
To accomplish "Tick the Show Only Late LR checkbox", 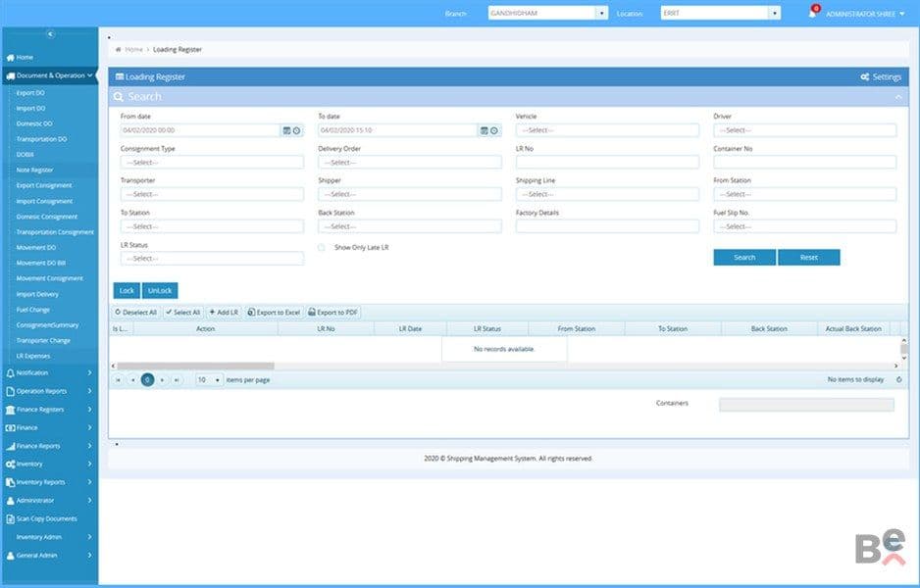I will (x=322, y=247).
